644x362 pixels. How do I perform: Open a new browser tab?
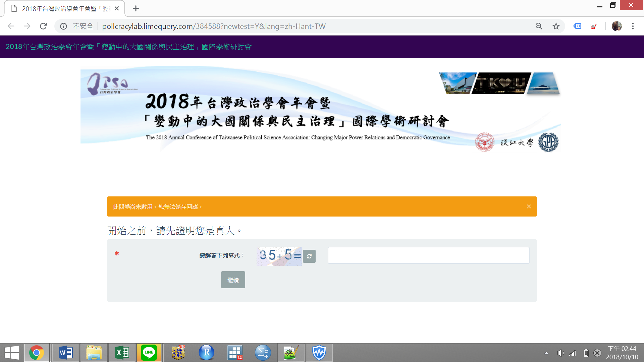[136, 8]
